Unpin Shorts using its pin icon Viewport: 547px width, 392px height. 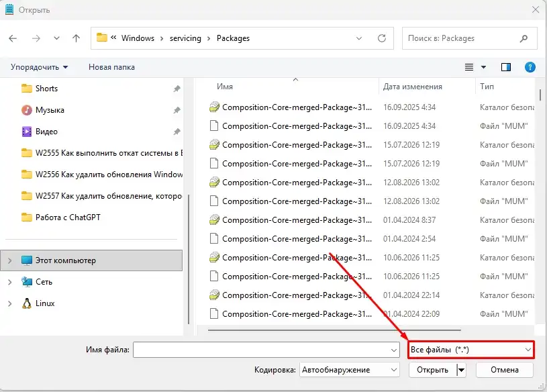[177, 89]
